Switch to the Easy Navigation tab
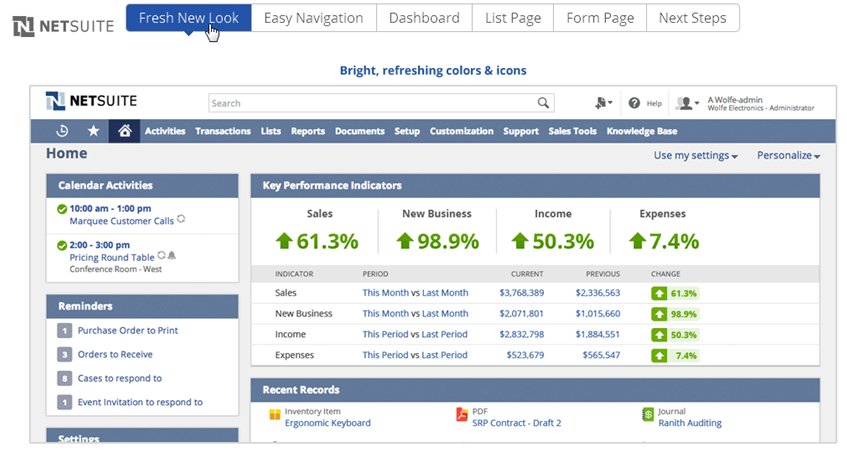 [313, 18]
